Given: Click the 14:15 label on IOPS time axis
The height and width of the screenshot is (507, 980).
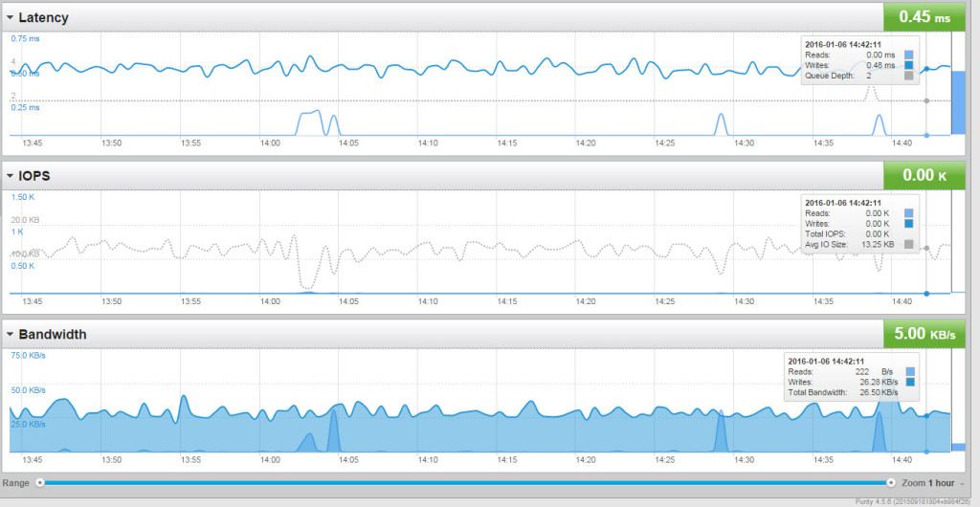Looking at the screenshot, I should pos(507,301).
